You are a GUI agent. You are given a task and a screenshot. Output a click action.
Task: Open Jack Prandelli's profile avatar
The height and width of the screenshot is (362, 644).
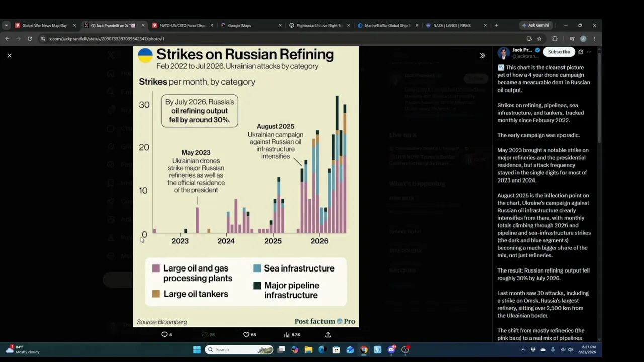click(504, 53)
